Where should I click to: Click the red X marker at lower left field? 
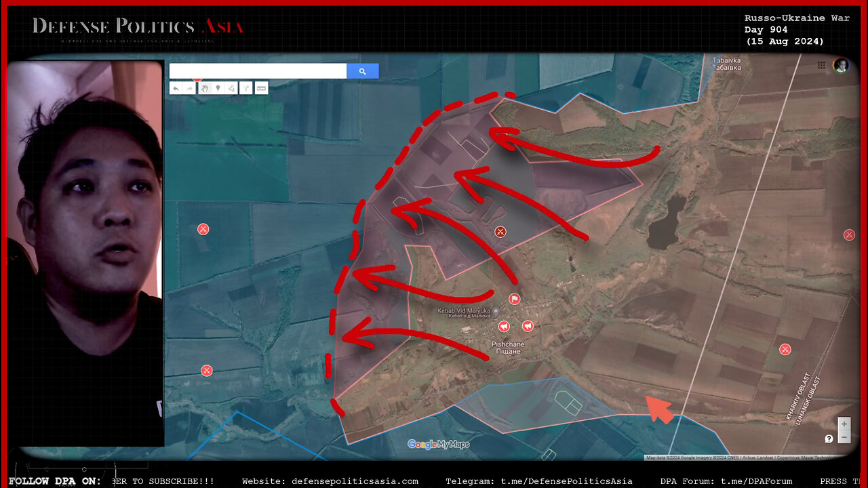[x=207, y=370]
